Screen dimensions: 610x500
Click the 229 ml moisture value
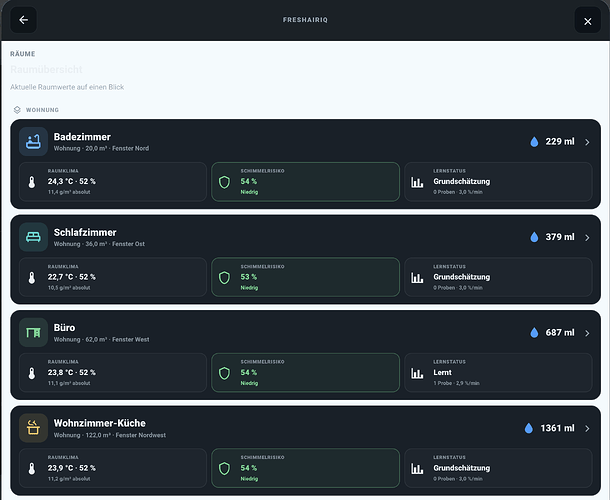pos(559,142)
